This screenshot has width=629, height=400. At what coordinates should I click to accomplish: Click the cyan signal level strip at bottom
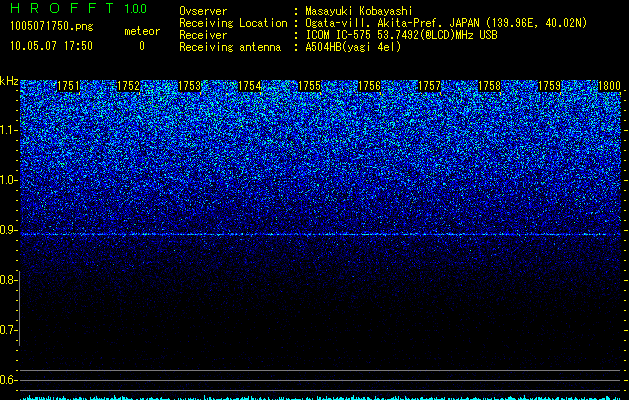320,398
